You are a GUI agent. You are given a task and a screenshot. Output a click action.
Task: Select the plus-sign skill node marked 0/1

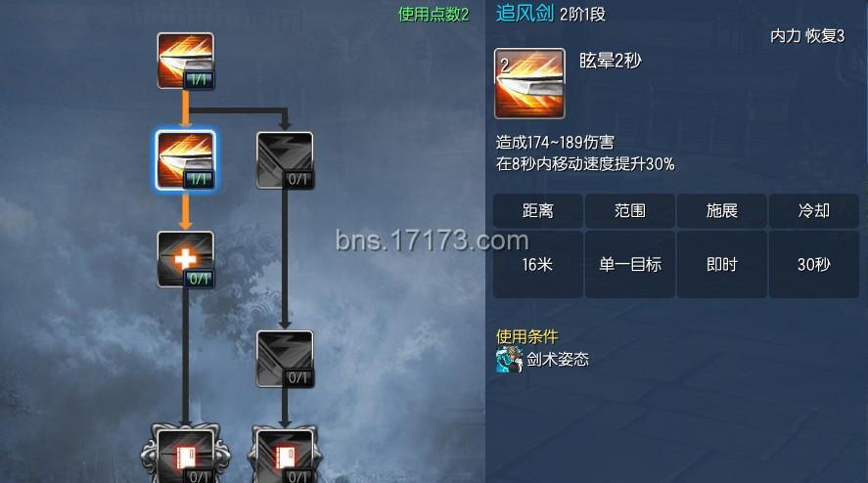click(x=186, y=259)
